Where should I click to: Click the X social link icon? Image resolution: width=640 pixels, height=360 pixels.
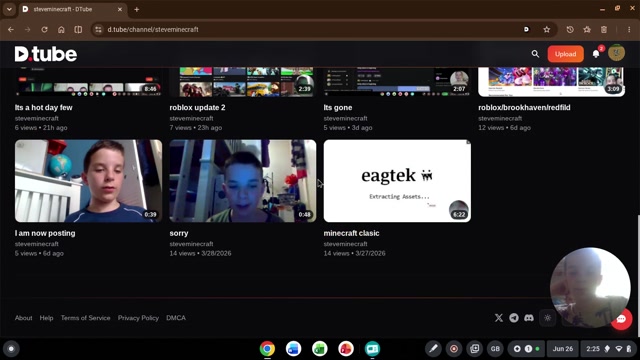pyautogui.click(x=499, y=318)
